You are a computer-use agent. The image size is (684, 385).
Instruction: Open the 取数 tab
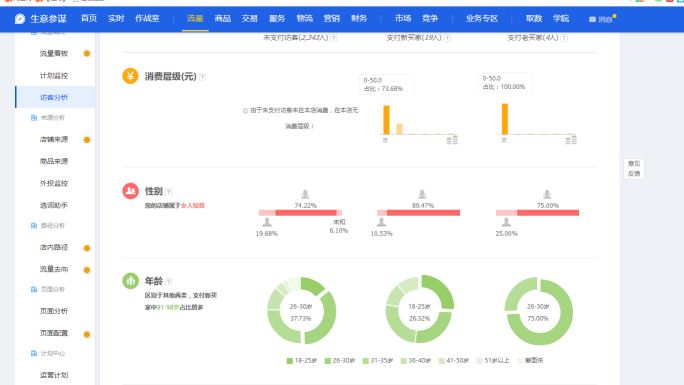pyautogui.click(x=534, y=18)
